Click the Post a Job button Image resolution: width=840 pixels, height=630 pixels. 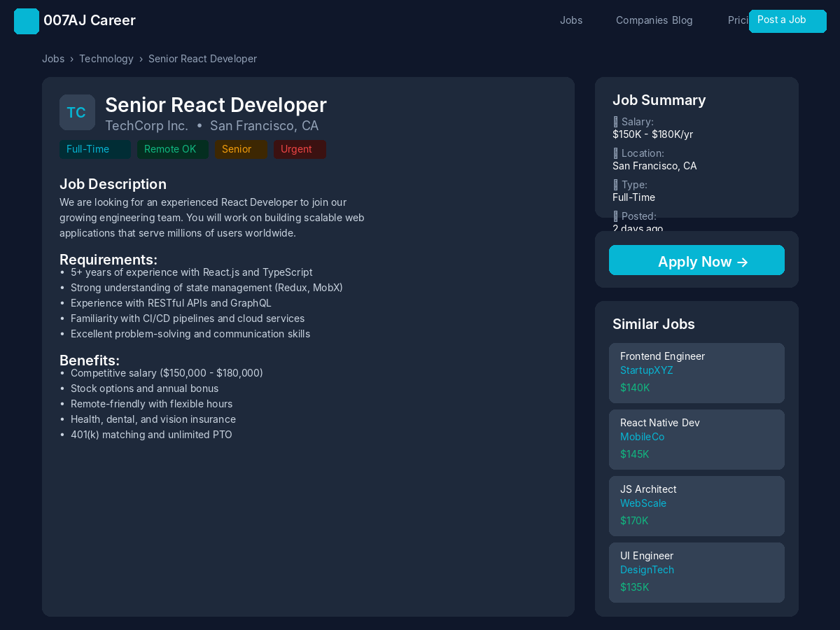[787, 21]
